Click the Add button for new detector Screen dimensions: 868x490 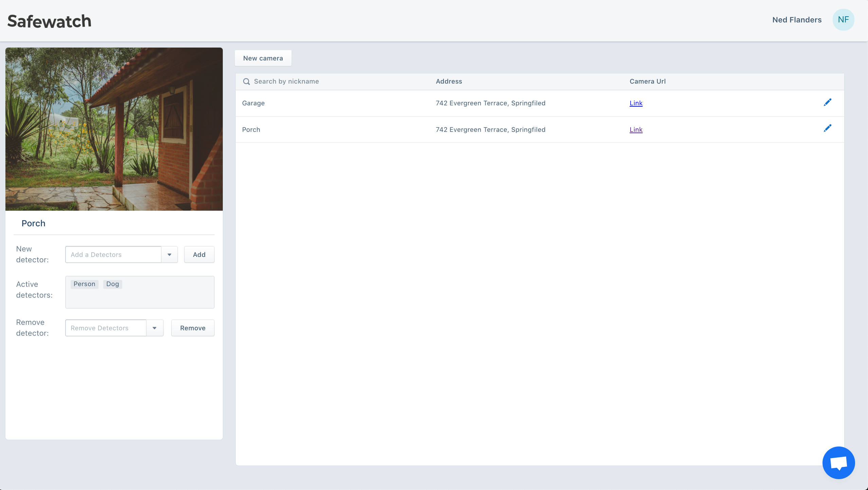point(199,254)
